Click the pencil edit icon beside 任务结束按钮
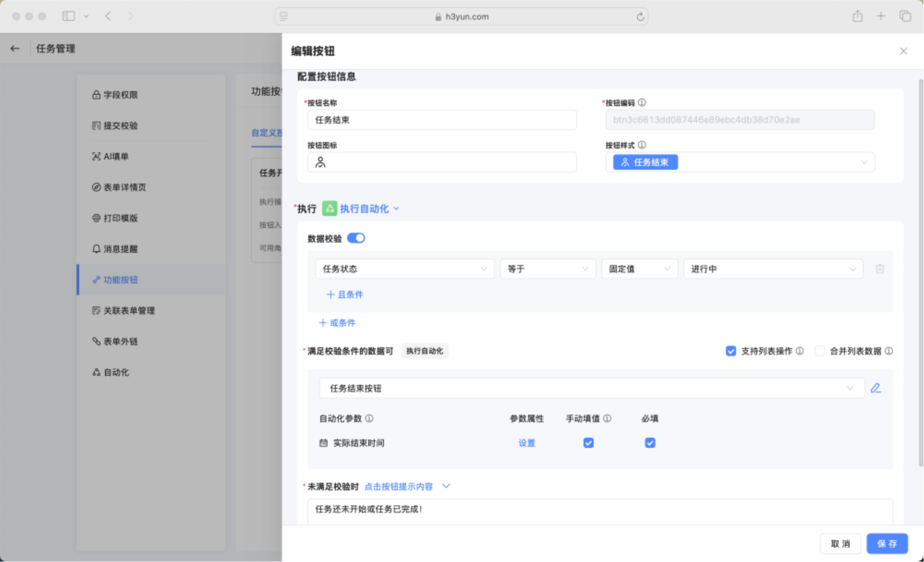 (x=876, y=388)
